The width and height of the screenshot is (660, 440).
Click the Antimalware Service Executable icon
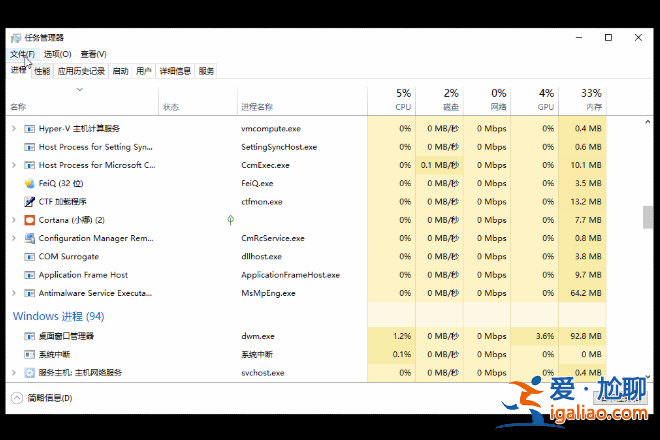coord(29,293)
